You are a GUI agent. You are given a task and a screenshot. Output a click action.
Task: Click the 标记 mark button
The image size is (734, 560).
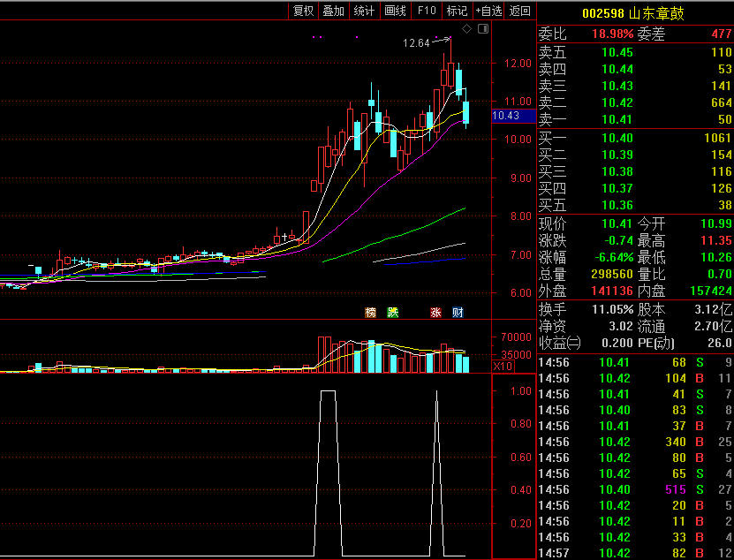point(457,11)
